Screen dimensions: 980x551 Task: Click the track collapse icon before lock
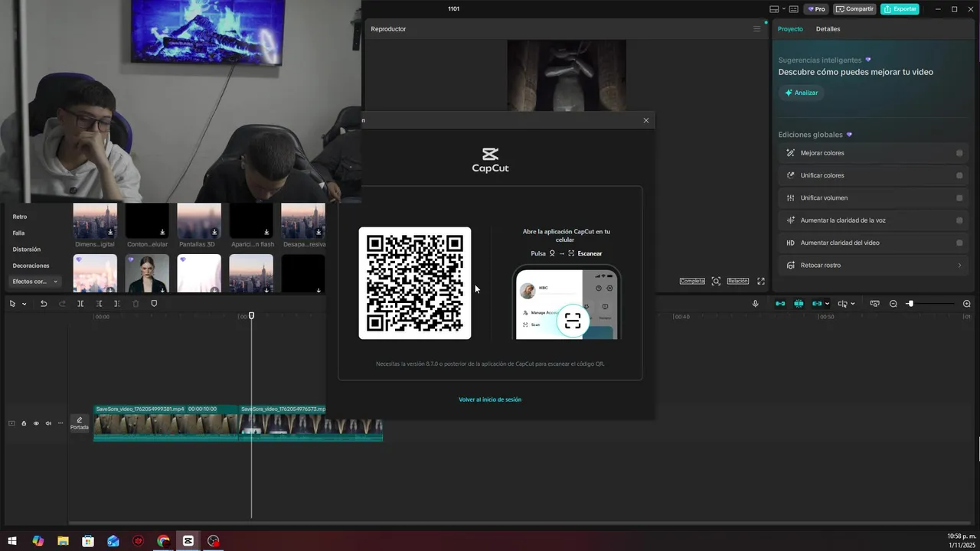click(11, 423)
